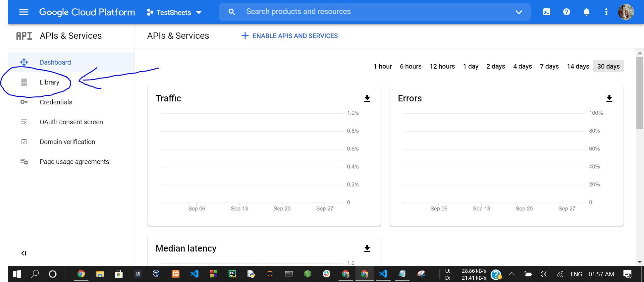Download the Median latency chart data
Screen dimensions: 644x282
[367, 249]
